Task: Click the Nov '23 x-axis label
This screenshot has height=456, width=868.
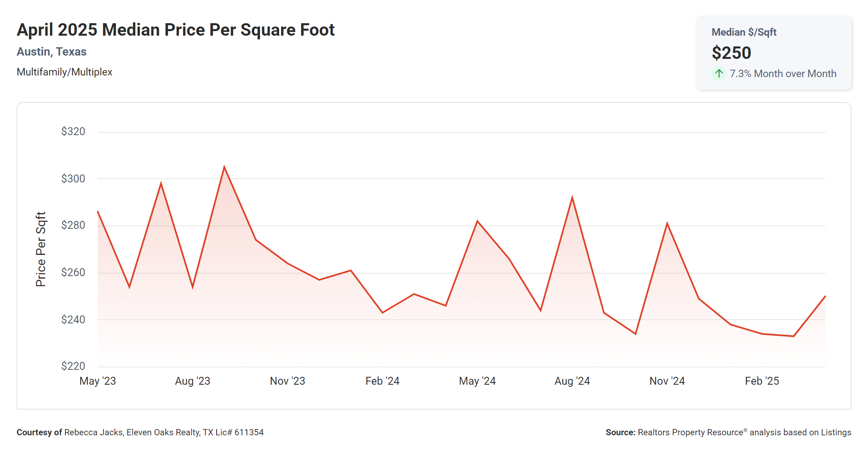Action: point(287,381)
